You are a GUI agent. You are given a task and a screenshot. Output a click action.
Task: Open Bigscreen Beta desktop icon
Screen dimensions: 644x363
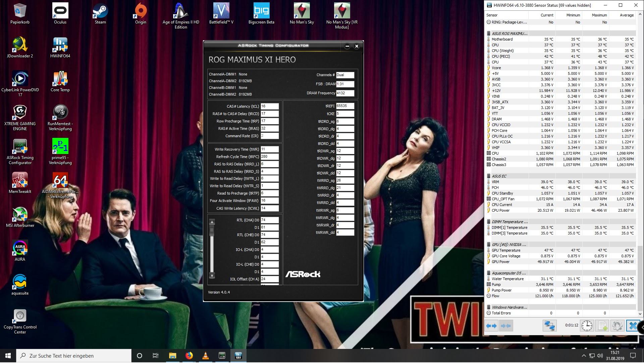261,14
